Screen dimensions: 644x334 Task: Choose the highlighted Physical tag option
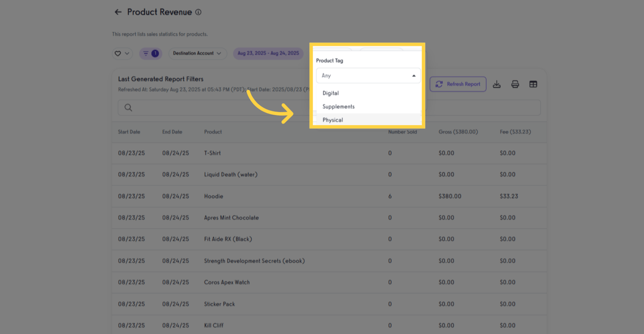[333, 120]
